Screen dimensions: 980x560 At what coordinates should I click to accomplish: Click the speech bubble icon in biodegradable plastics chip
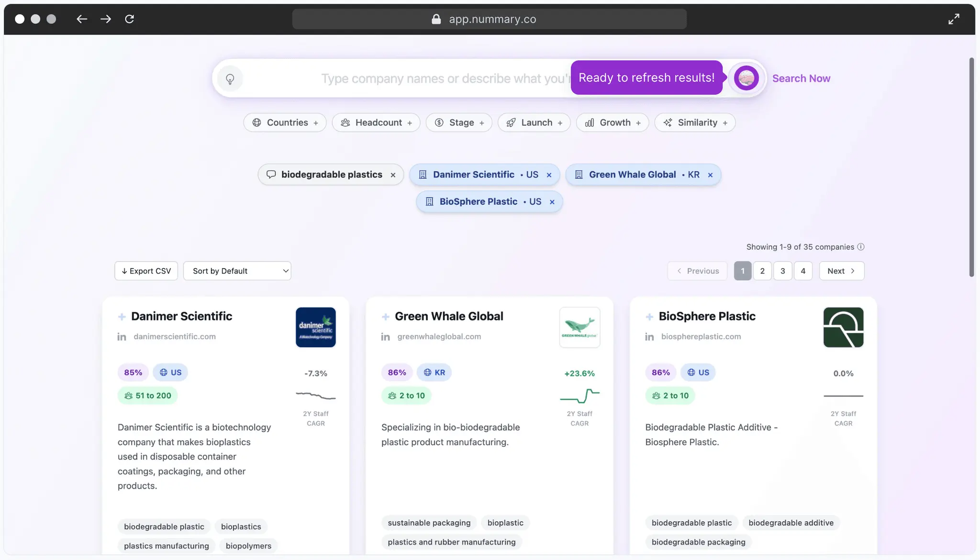click(x=271, y=175)
